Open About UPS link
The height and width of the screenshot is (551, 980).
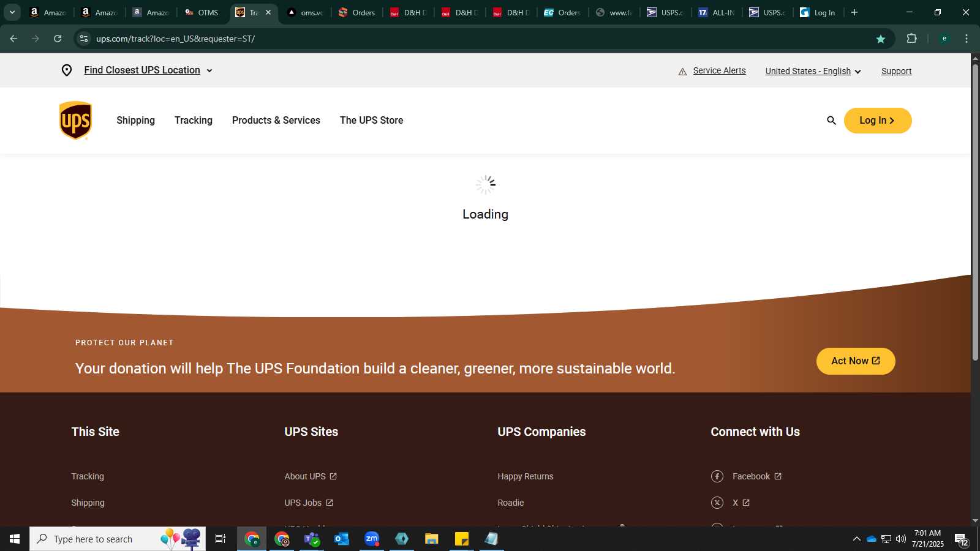click(x=311, y=476)
